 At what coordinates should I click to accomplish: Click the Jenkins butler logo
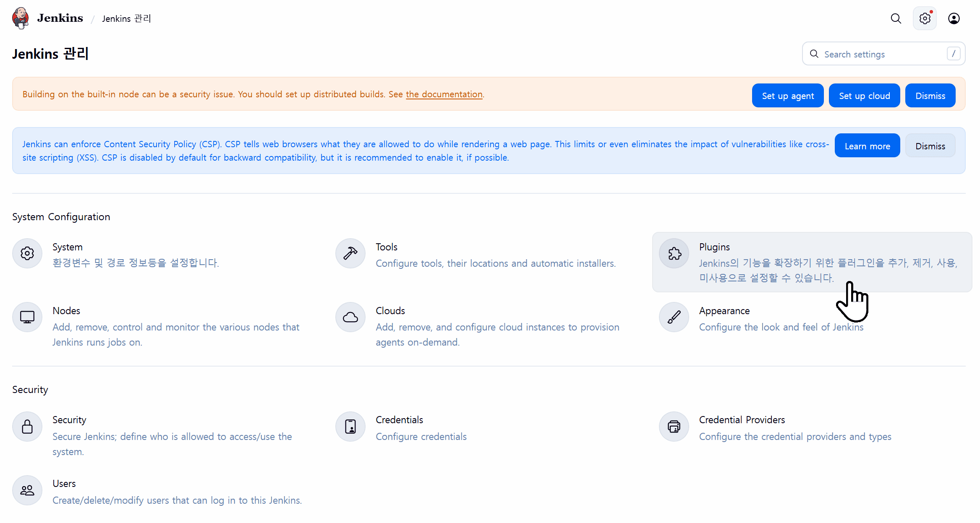[20, 18]
